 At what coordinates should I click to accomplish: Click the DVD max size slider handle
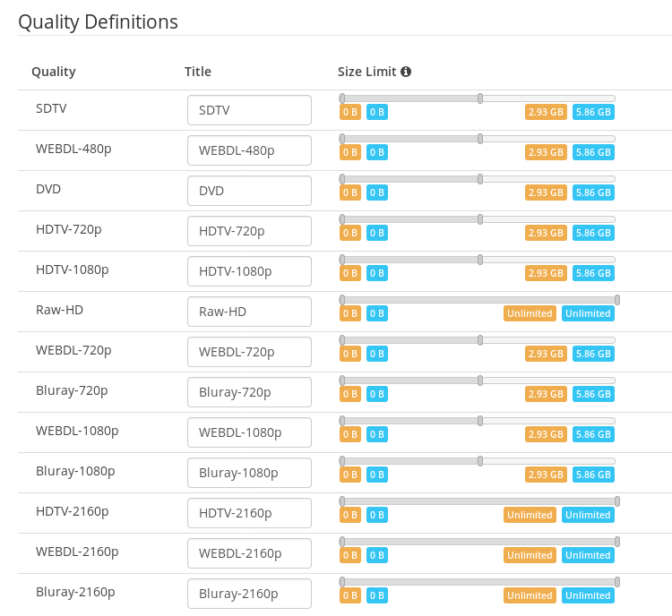pos(480,179)
